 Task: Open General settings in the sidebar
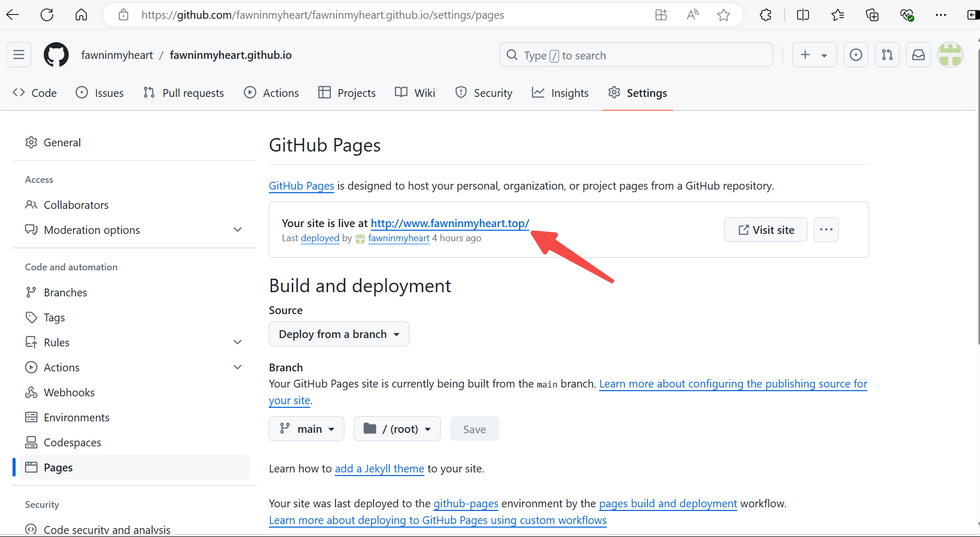point(134,142)
